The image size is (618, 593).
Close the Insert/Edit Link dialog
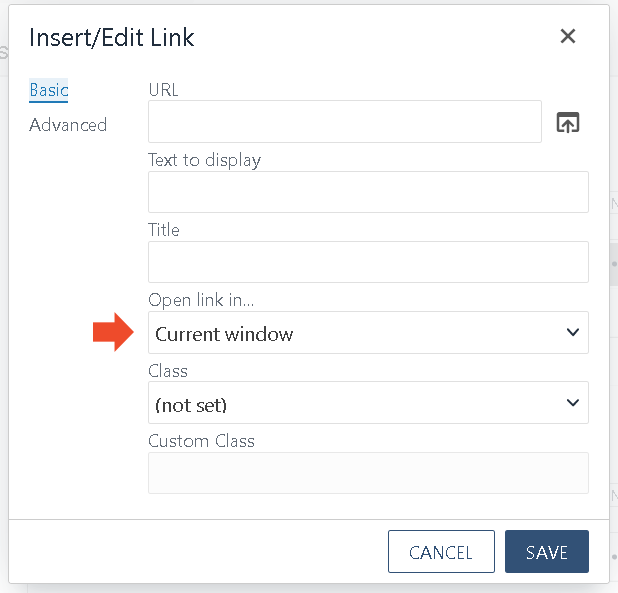pos(568,36)
